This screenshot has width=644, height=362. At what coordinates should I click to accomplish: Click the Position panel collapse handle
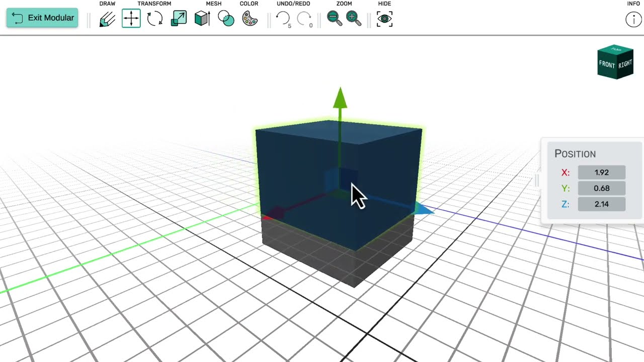point(536,180)
